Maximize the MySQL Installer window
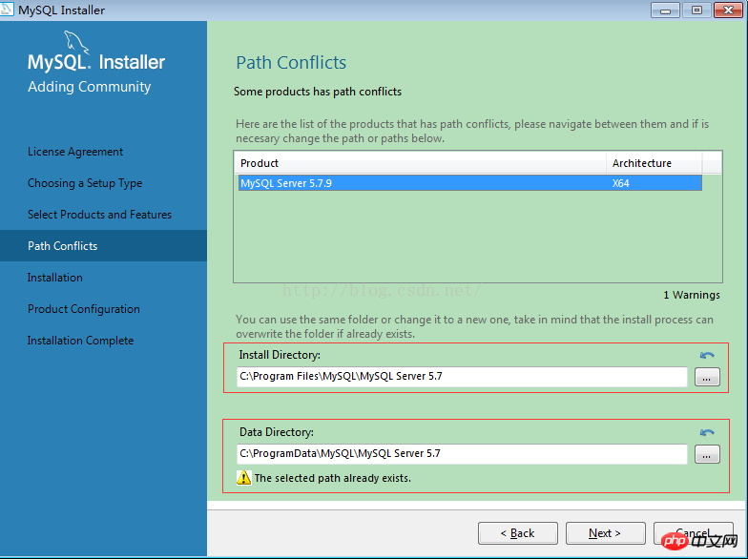 pos(696,10)
